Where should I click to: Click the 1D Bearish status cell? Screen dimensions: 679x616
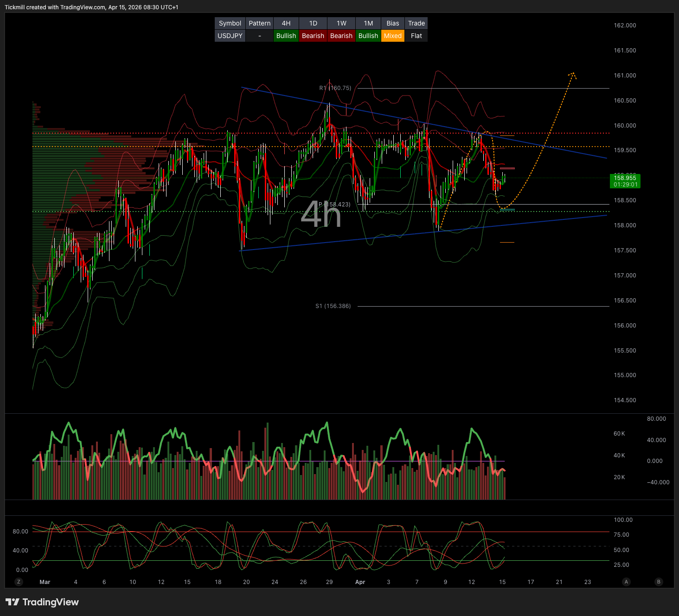click(x=313, y=36)
